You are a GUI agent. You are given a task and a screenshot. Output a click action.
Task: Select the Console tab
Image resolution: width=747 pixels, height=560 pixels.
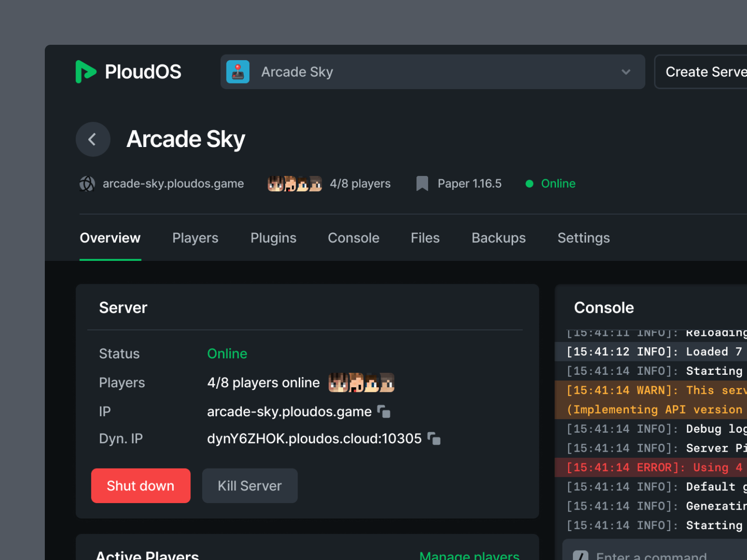[x=353, y=238]
